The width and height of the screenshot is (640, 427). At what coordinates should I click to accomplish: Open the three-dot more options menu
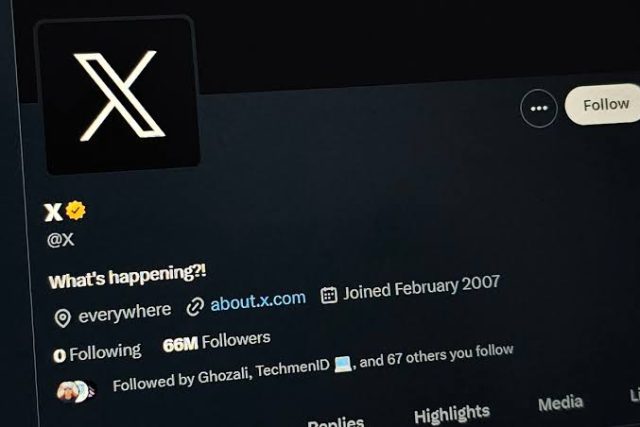(539, 108)
